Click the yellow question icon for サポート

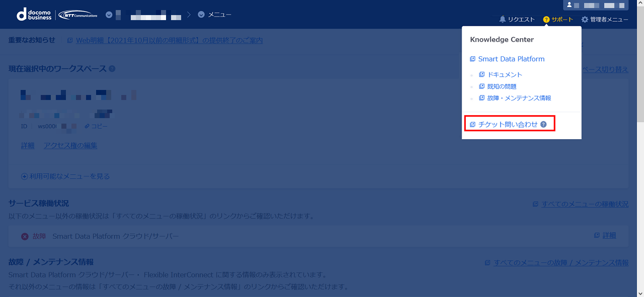tap(546, 20)
